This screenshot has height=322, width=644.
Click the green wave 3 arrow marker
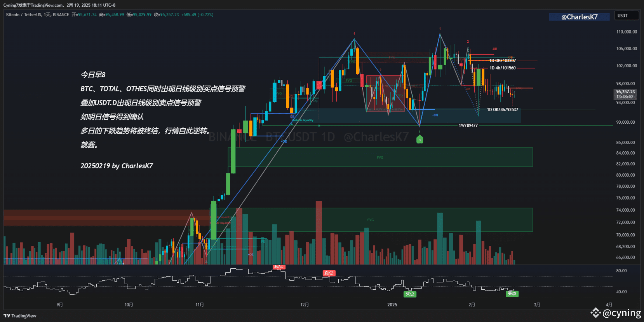(419, 140)
